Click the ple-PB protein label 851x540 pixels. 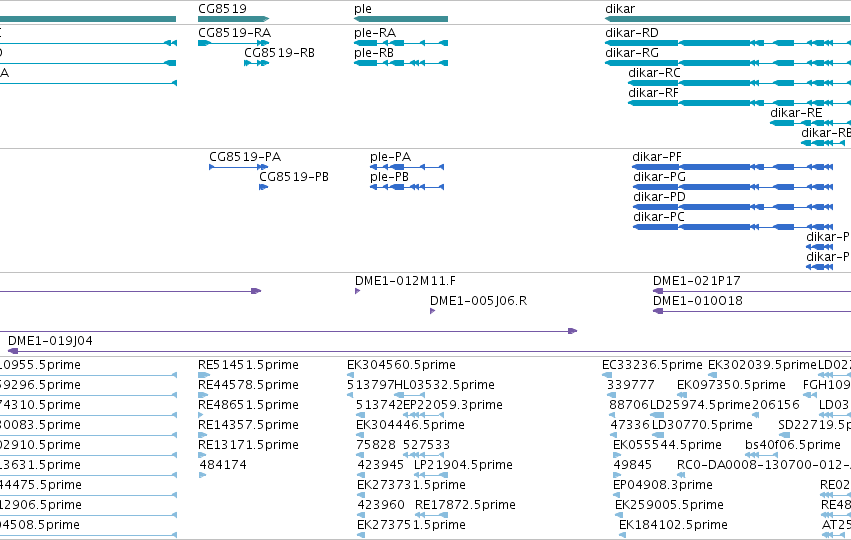click(389, 177)
